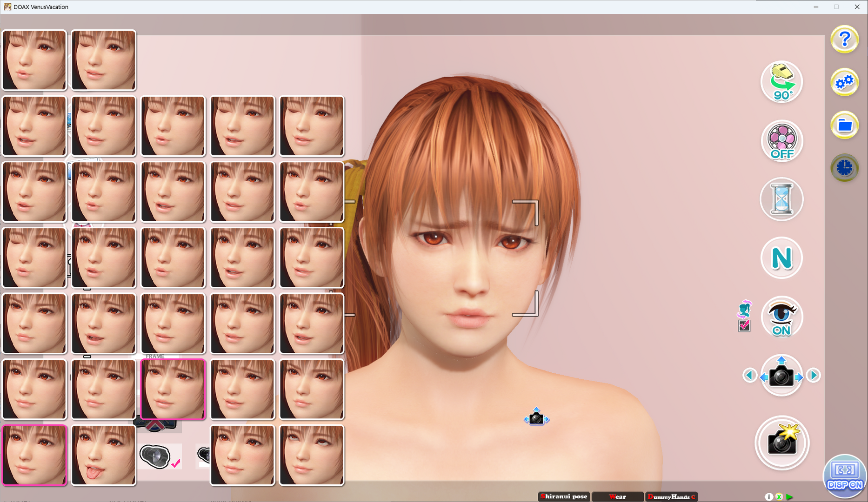The image size is (868, 502).
Task: Toggle the eye ON gaze button
Action: click(781, 317)
